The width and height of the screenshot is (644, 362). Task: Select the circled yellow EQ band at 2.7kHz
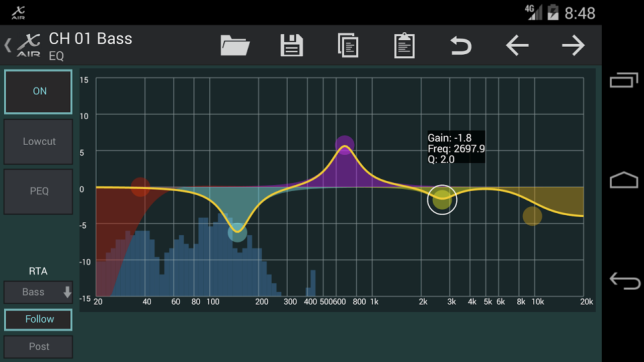(442, 200)
